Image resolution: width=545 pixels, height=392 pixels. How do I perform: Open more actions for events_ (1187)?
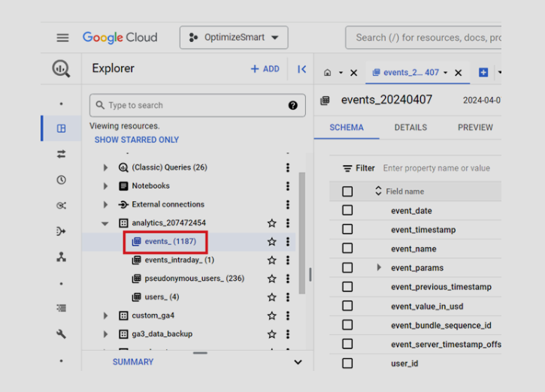tap(288, 242)
